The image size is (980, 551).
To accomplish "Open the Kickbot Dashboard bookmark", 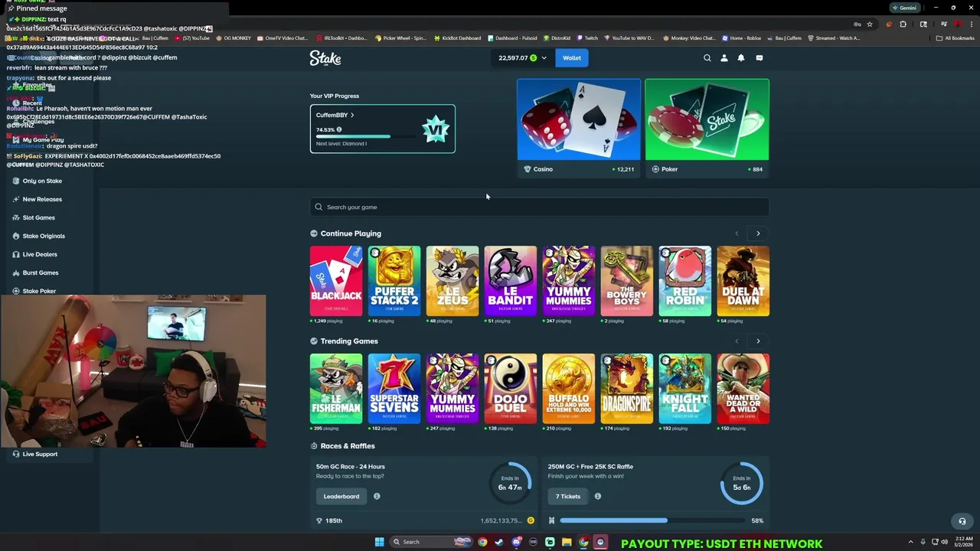I will click(x=458, y=37).
